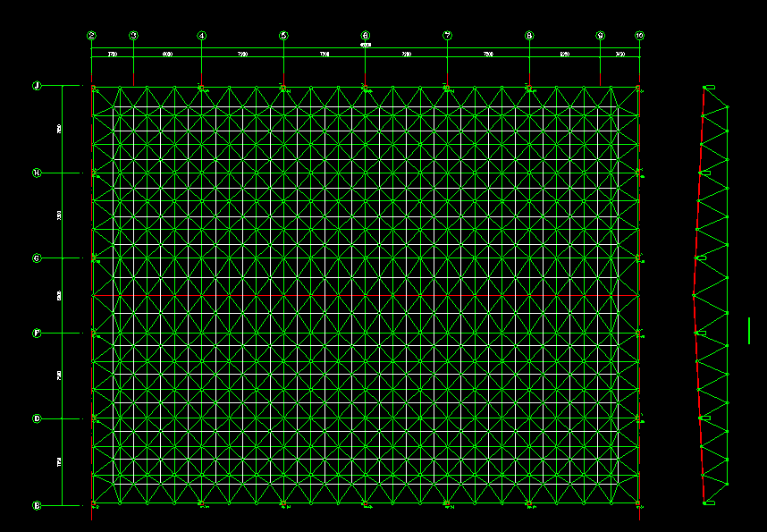Select the red horizontal ridge line
This screenshot has height=532, width=767.
[358, 295]
